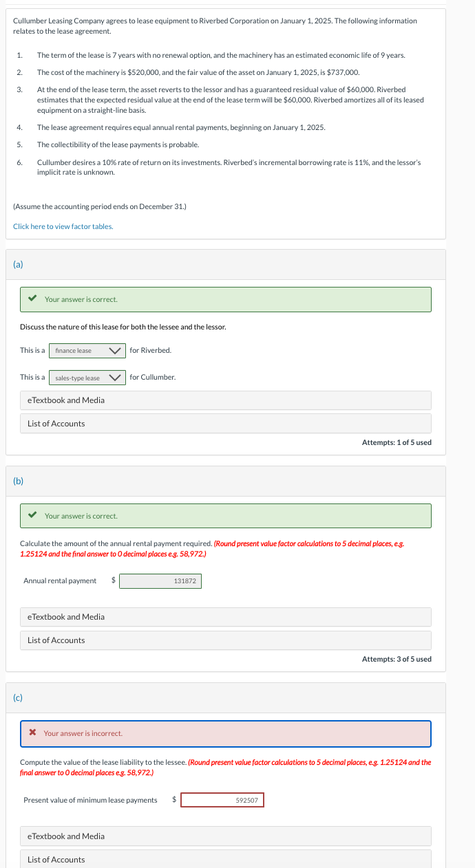Image resolution: width=475 pixels, height=868 pixels.
Task: Click the chevron on the finance lease selector
Action: point(116,350)
